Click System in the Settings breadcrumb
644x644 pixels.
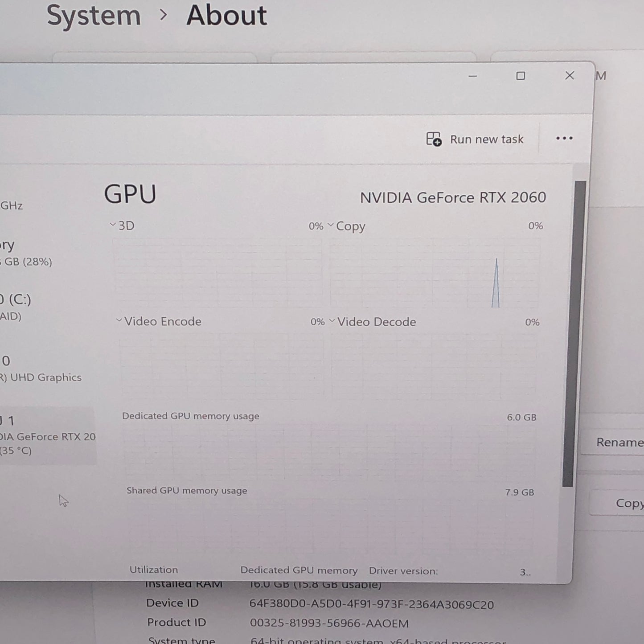point(94,15)
